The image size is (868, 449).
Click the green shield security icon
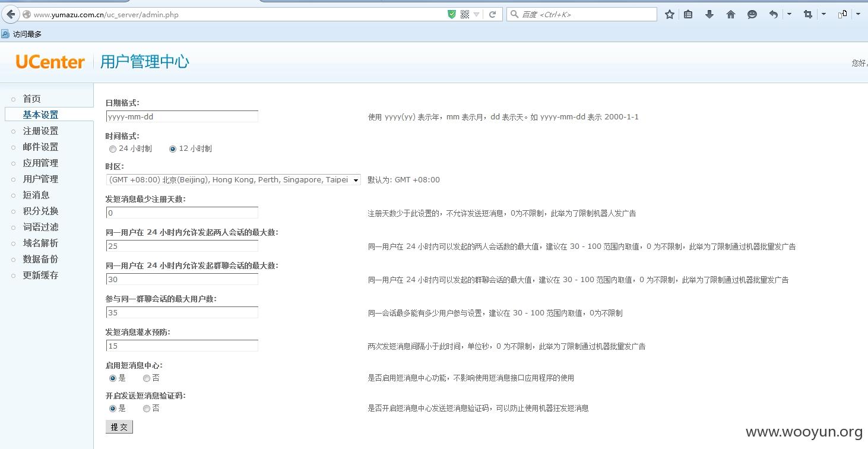pyautogui.click(x=452, y=14)
